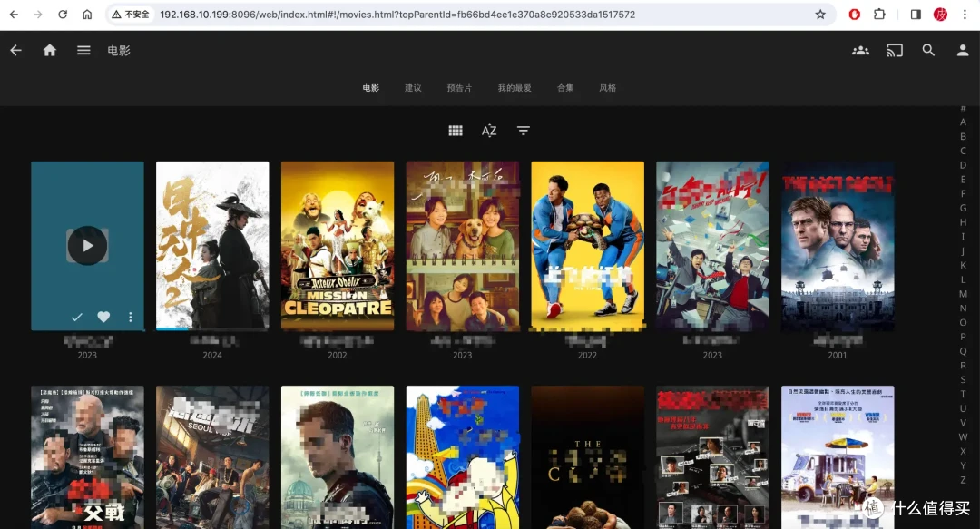Screen dimensions: 980x529
Task: Mark first movie as watched checkmark
Action: pos(77,317)
